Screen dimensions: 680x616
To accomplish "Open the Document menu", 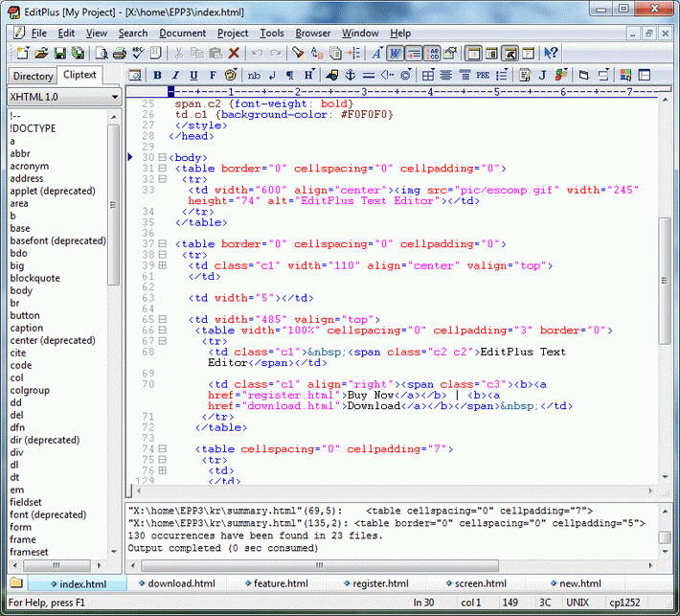I will [x=182, y=33].
